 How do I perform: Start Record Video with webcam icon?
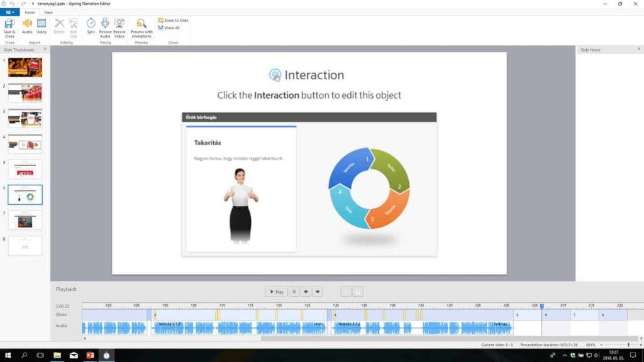pos(119,26)
